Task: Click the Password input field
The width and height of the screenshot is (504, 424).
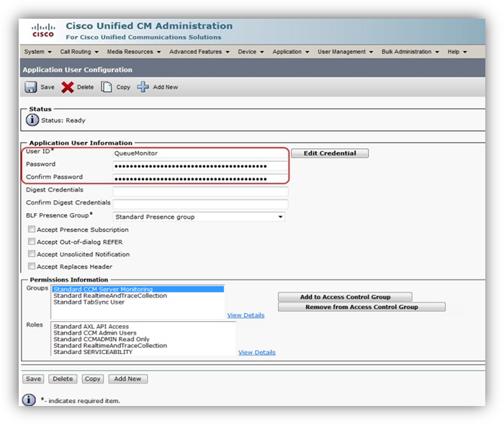Action: [x=200, y=166]
